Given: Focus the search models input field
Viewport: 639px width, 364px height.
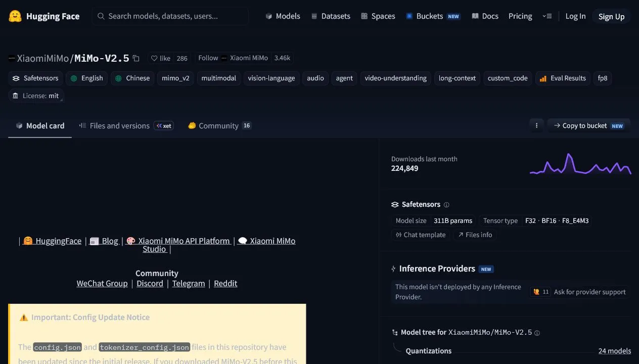Looking at the screenshot, I should pos(170,16).
